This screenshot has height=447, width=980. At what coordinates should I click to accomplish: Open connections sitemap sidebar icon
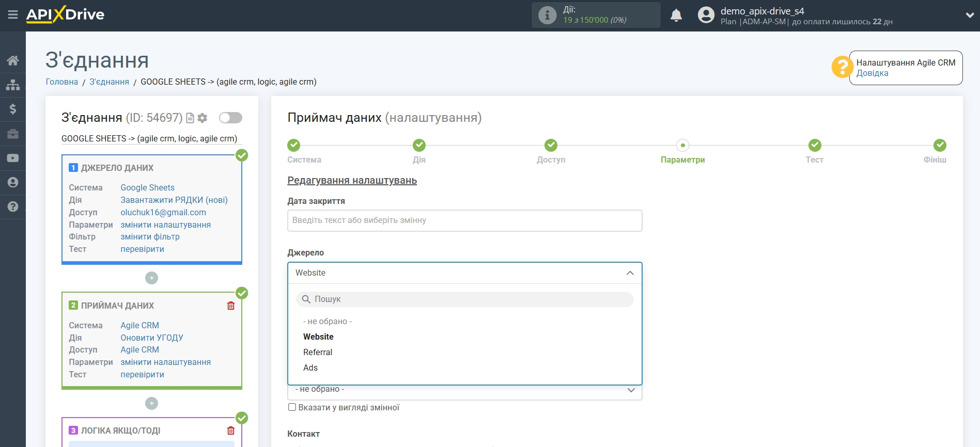[x=13, y=85]
